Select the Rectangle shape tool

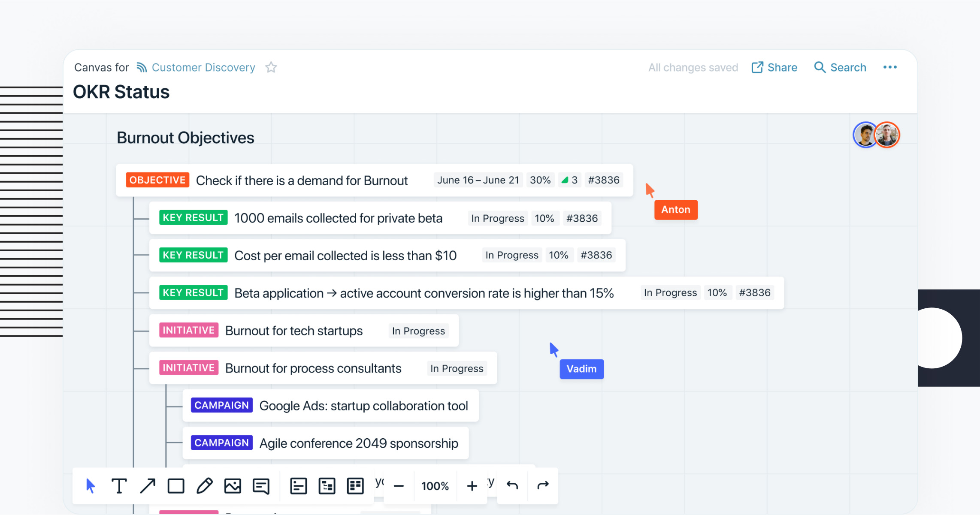coord(176,486)
